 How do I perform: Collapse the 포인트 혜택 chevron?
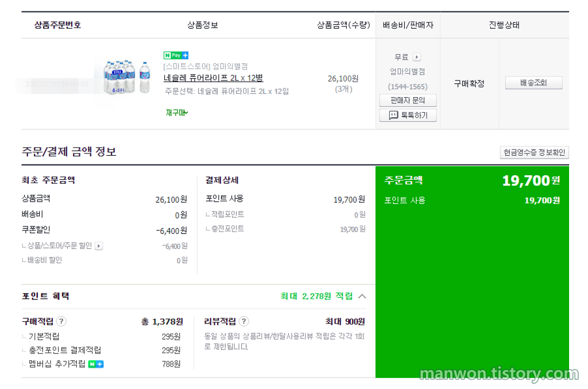(362, 296)
